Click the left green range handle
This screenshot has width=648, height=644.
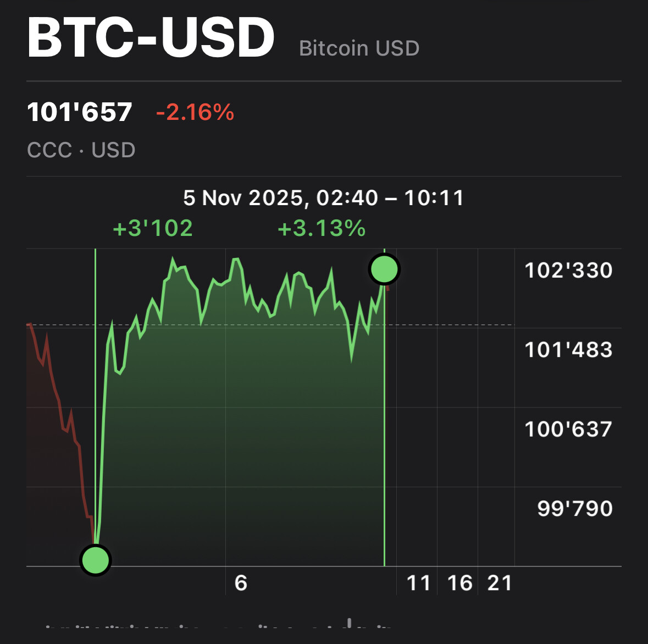pyautogui.click(x=96, y=560)
